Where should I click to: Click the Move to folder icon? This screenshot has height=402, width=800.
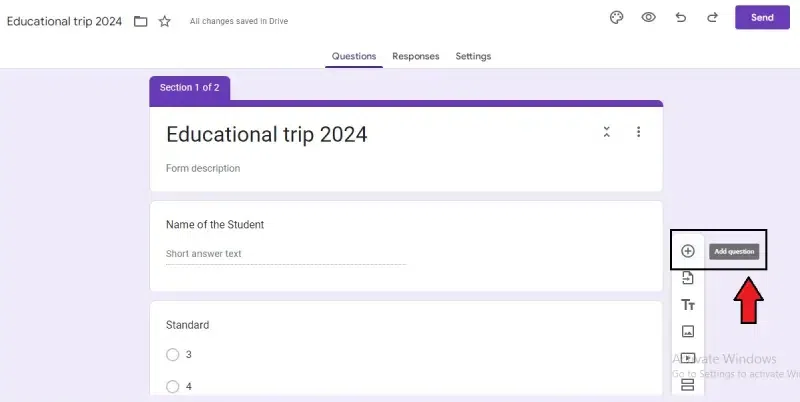[x=140, y=21]
